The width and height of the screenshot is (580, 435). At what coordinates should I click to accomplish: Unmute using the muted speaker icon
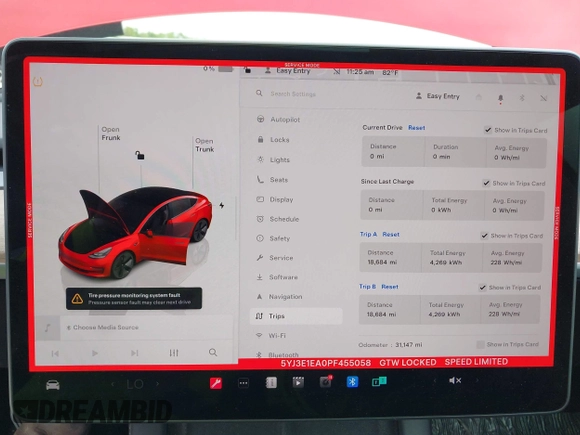point(455,380)
